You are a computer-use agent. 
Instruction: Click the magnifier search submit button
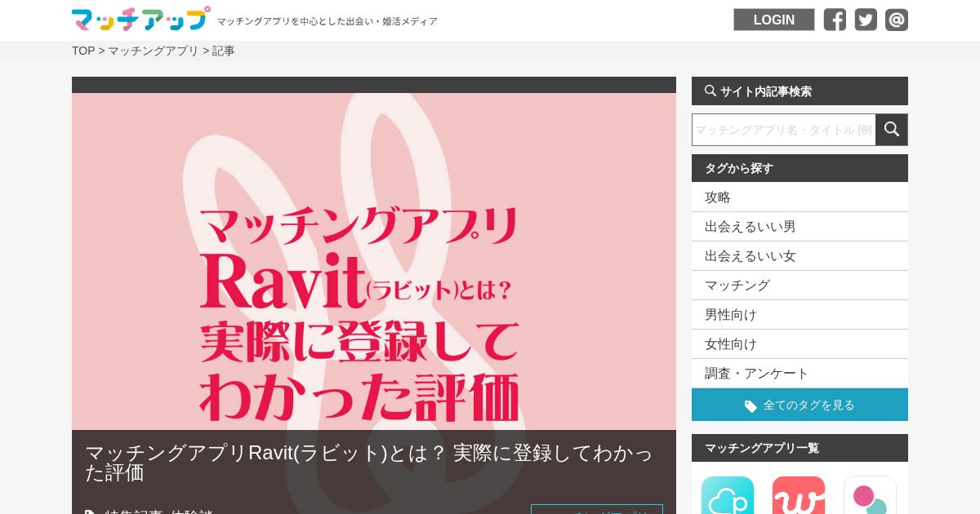pos(892,130)
